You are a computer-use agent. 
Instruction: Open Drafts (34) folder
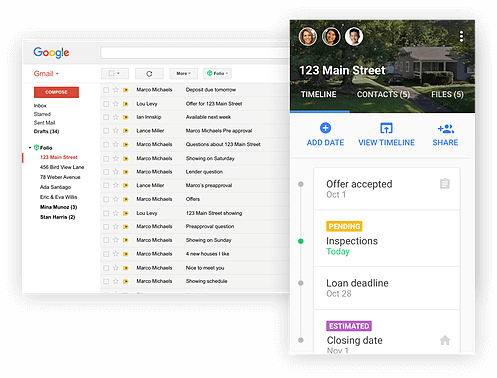[46, 131]
